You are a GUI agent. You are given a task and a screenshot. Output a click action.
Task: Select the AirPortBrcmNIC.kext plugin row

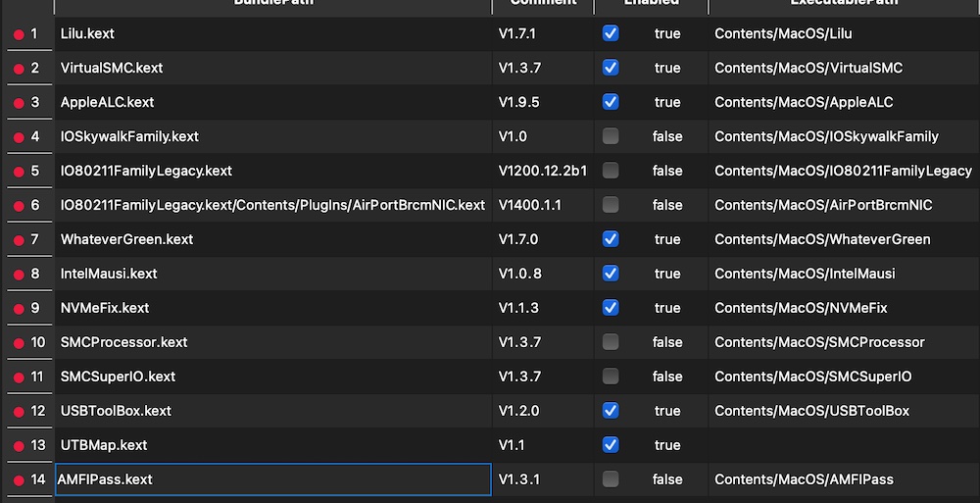click(272, 205)
